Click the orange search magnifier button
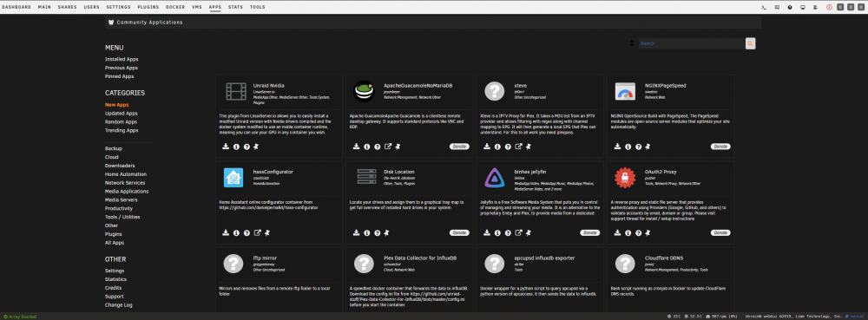This screenshot has width=868, height=320. [750, 43]
